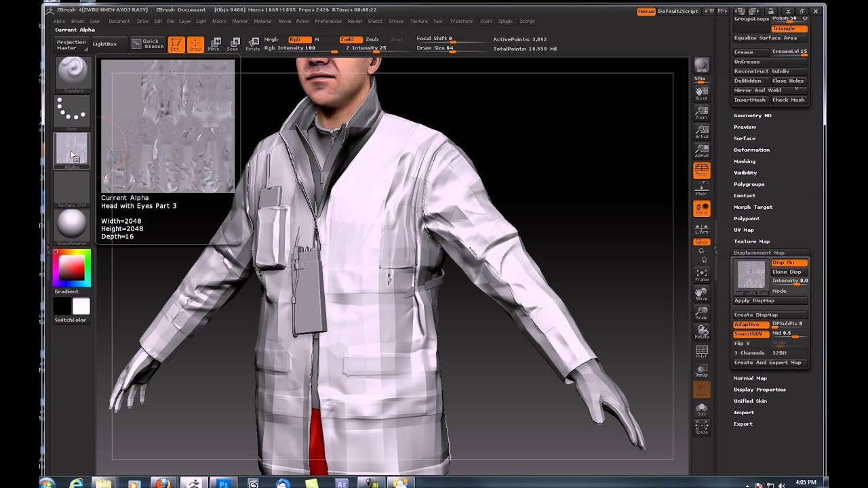Image resolution: width=868 pixels, height=488 pixels.
Task: Open the Document menu
Action: point(119,21)
